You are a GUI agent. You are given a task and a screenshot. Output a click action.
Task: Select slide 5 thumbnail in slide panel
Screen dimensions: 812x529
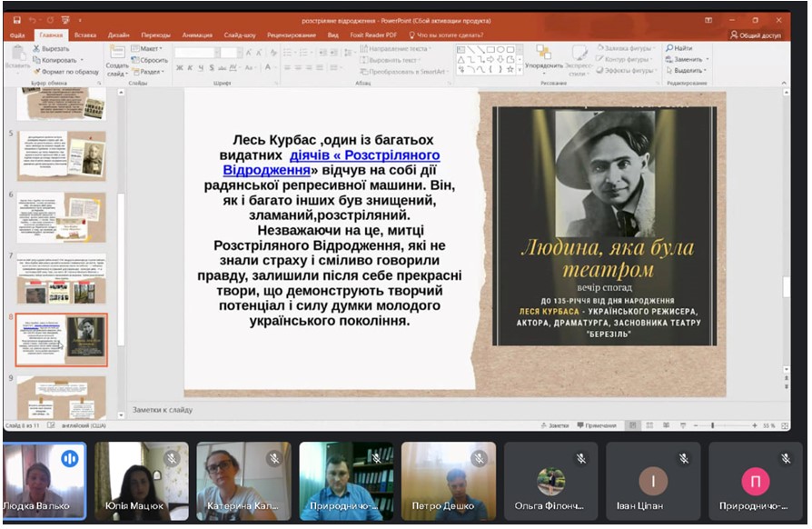(62, 155)
